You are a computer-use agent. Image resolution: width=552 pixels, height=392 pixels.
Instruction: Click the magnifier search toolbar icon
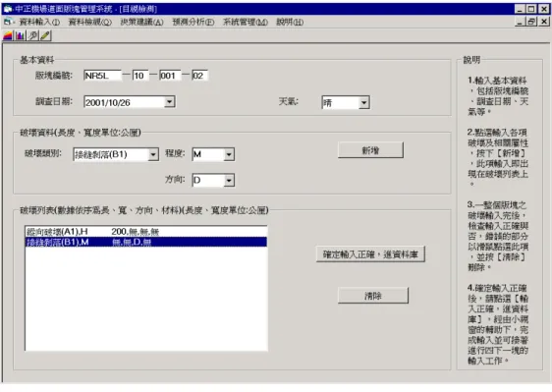pos(32,35)
